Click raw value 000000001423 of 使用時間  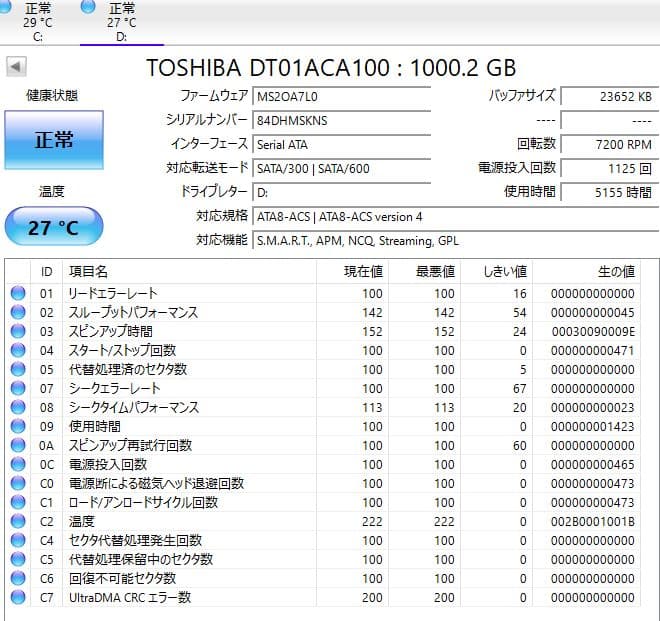point(593,426)
